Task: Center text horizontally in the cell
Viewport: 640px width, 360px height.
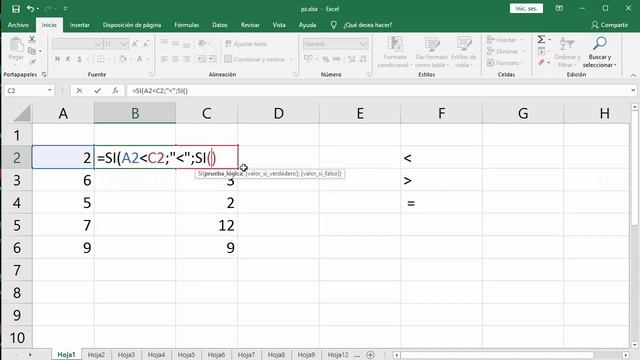Action: 175,59
